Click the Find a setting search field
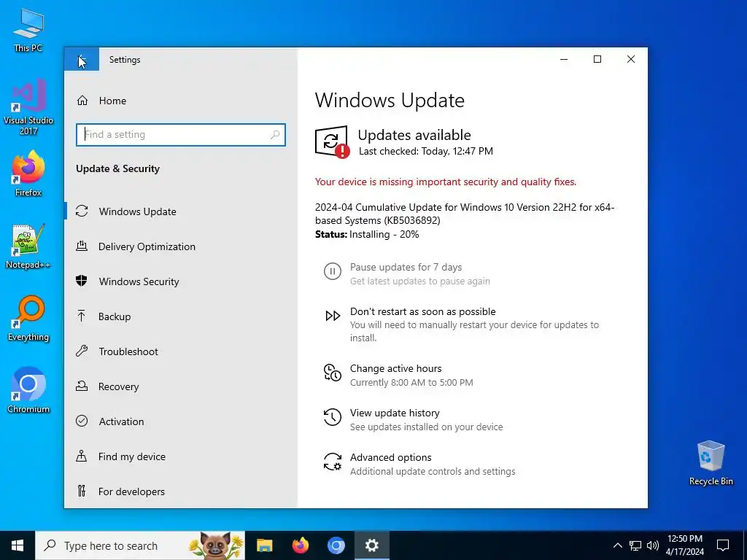 tap(181, 135)
